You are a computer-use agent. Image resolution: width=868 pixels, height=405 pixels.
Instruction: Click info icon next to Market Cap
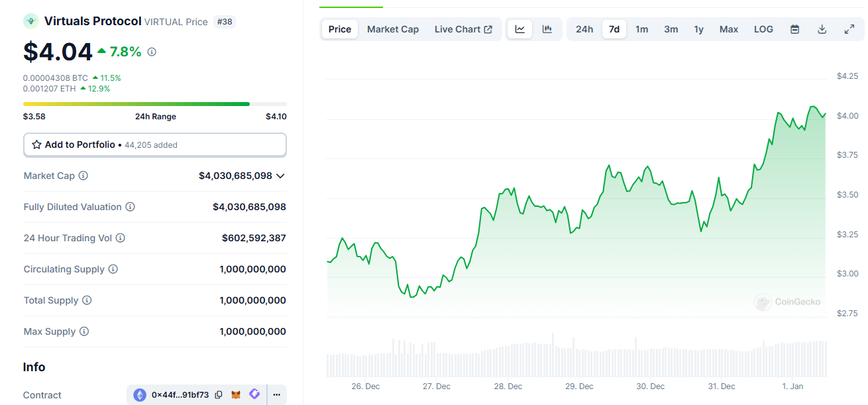click(x=83, y=176)
